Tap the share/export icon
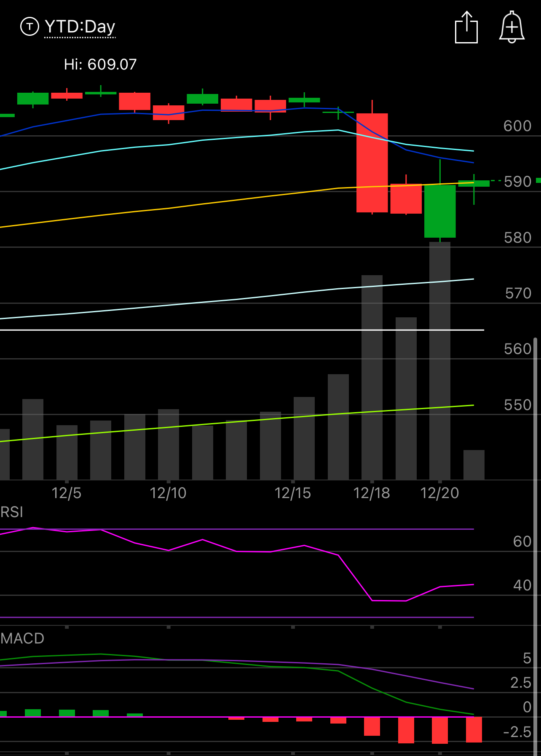This screenshot has height=756, width=541. (x=466, y=27)
